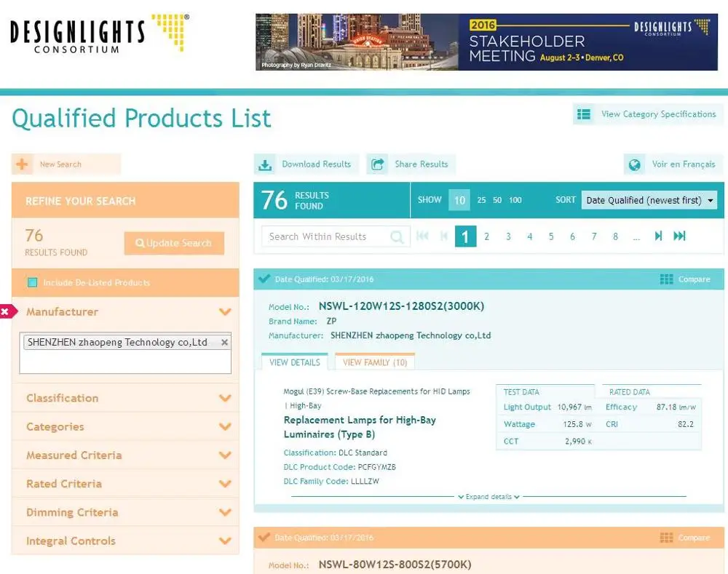Go to results page 5
728x574 pixels.
(x=551, y=236)
